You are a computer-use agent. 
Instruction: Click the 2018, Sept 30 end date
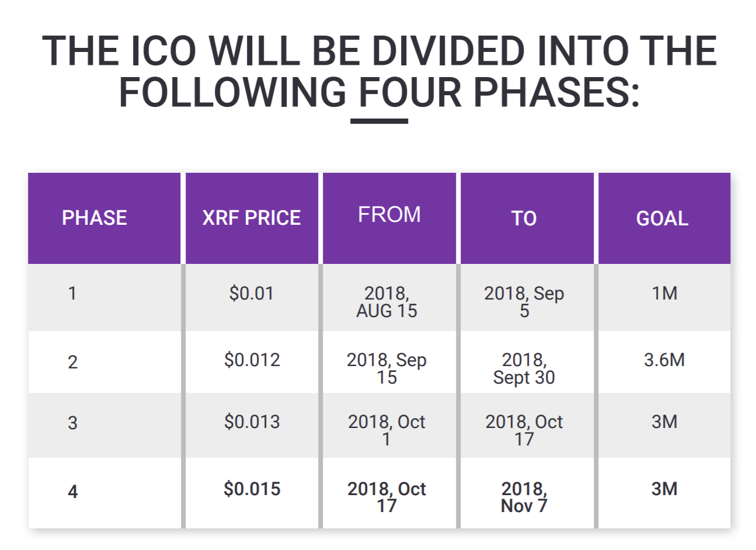(x=524, y=368)
